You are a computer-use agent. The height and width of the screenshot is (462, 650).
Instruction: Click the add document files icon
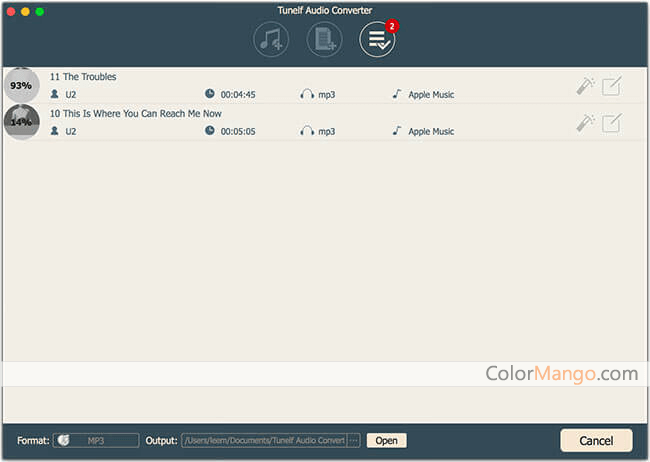click(324, 40)
